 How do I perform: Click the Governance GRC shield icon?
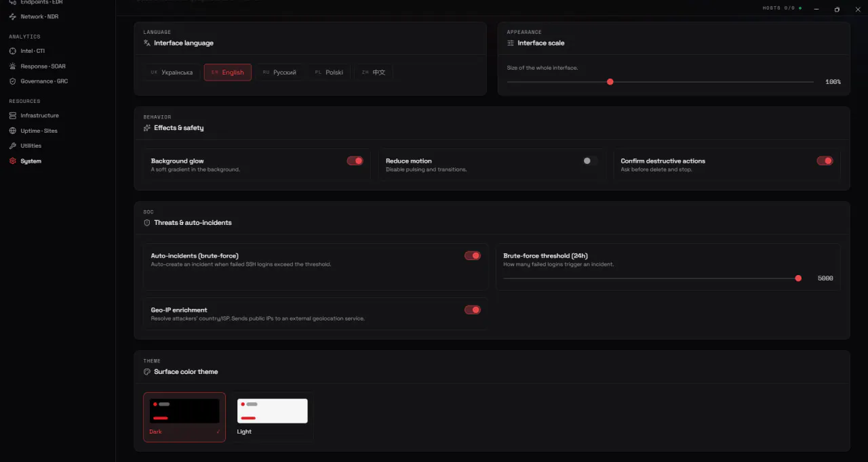pos(13,81)
